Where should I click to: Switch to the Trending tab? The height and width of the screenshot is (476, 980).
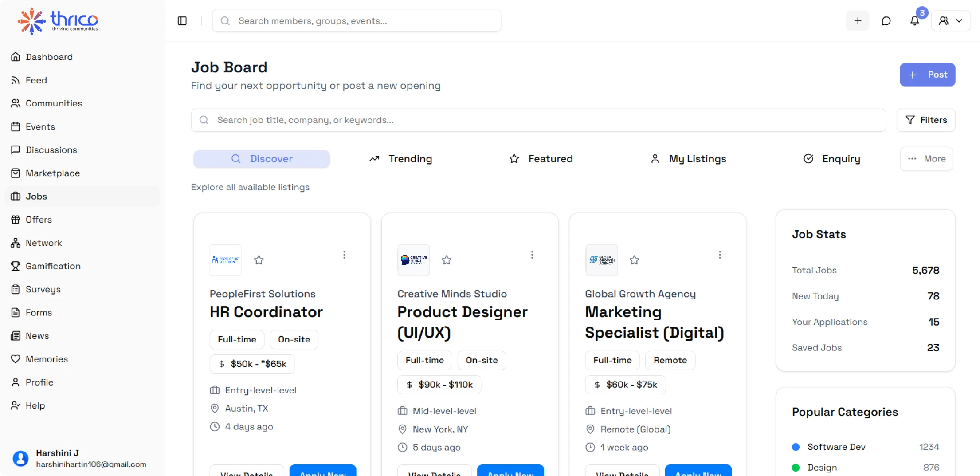pyautogui.click(x=401, y=159)
